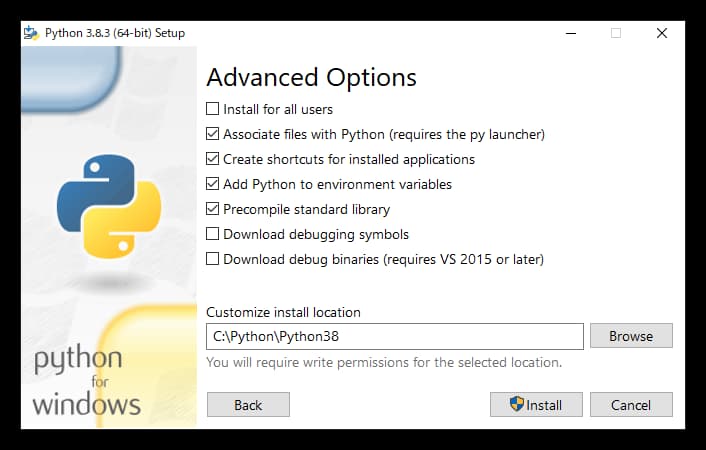This screenshot has width=706, height=450.
Task: Enable Install for all users checkbox
Action: coord(213,109)
